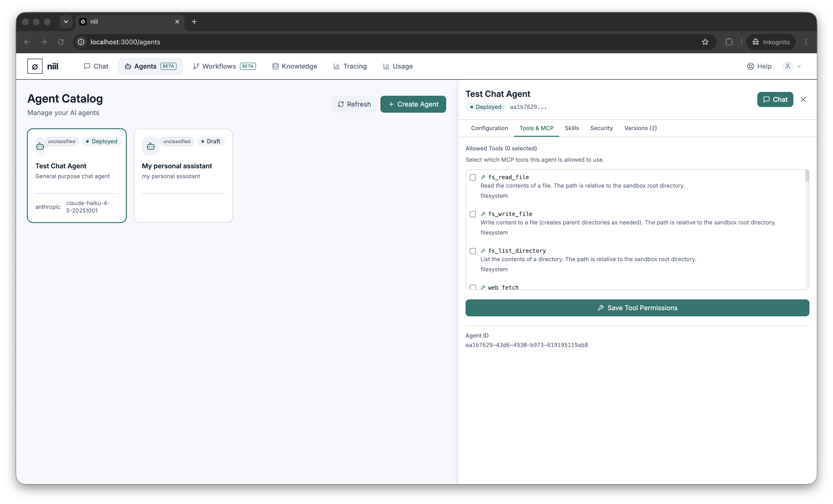This screenshot has width=833, height=504.
Task: Open the browser three-dot menu
Action: pyautogui.click(x=806, y=42)
